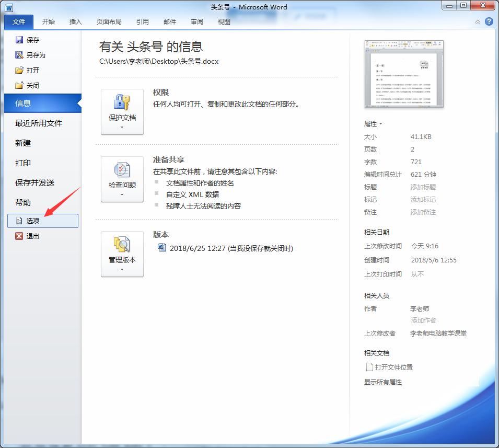499x448 pixels.
Task: Switch to the 页面布局 ribbon tab
Action: (109, 21)
